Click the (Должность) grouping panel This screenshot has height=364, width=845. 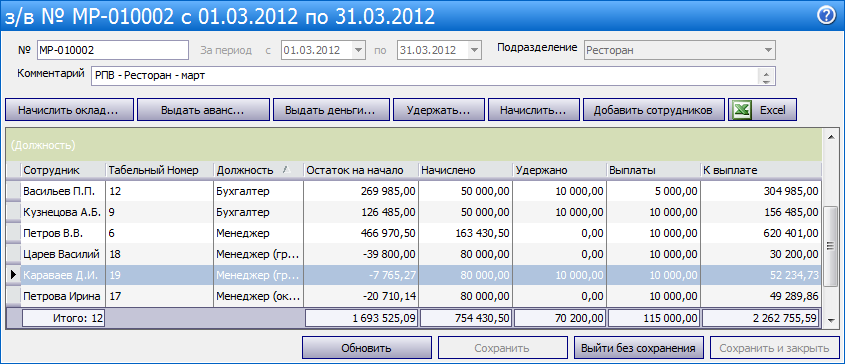click(414, 145)
